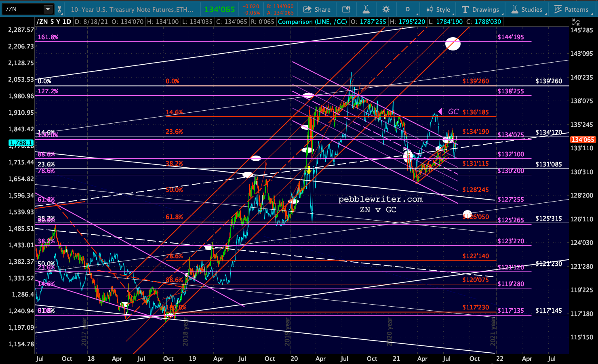Image resolution: width=598 pixels, height=364 pixels.
Task: Click the L: 134'035 low readout
Action: point(197,22)
